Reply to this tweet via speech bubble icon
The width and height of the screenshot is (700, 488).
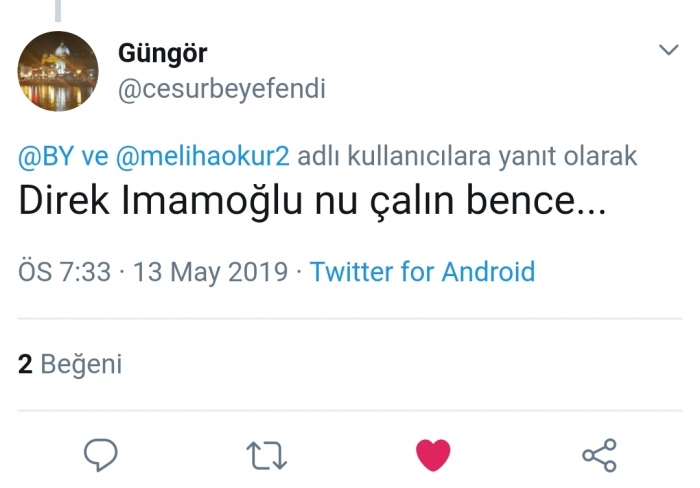point(101,454)
